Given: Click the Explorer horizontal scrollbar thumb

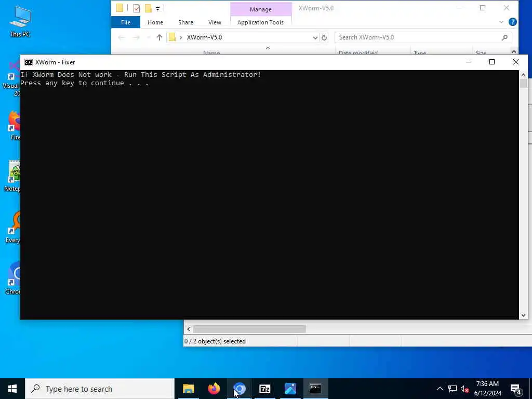Looking at the screenshot, I should [x=249, y=329].
